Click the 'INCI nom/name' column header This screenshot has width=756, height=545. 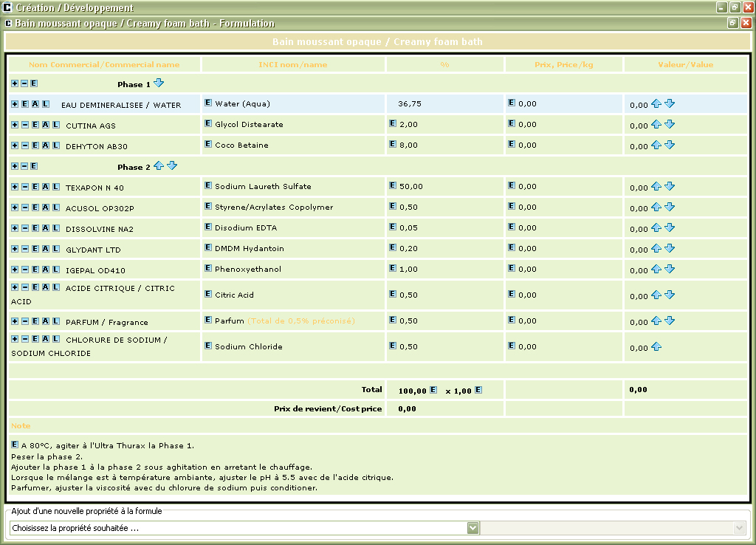(x=293, y=65)
